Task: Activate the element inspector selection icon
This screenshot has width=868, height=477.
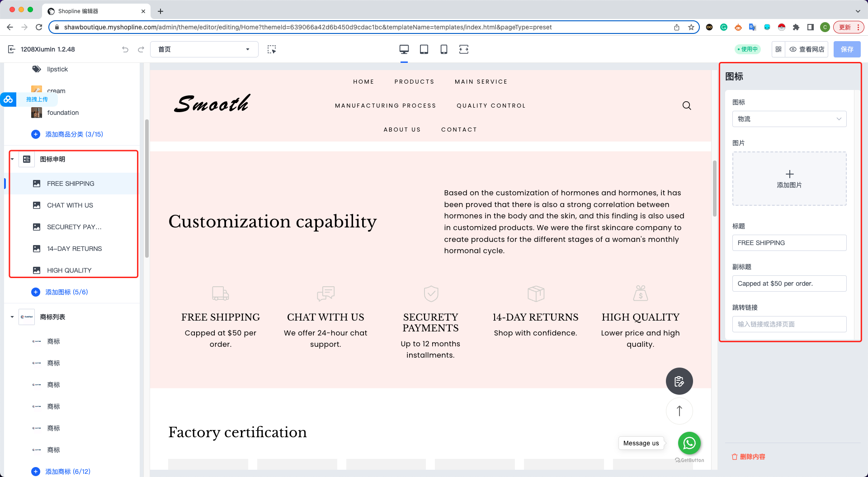Action: click(271, 49)
